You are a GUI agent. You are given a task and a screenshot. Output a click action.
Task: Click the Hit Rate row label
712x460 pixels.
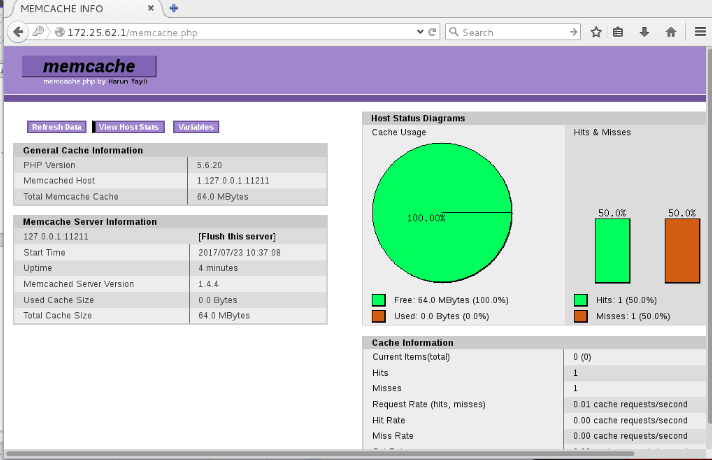pos(389,420)
